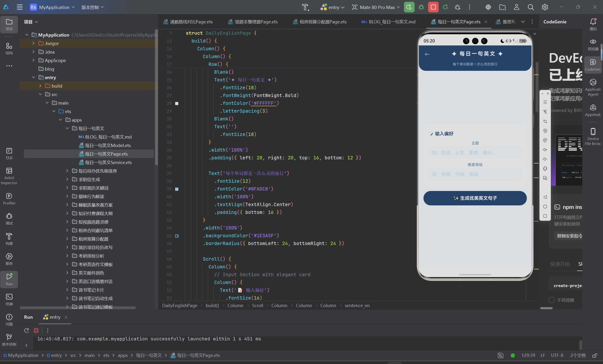Open the Terminal tool window
Image resolution: width=603 pixels, height=364 pixels.
(9, 299)
